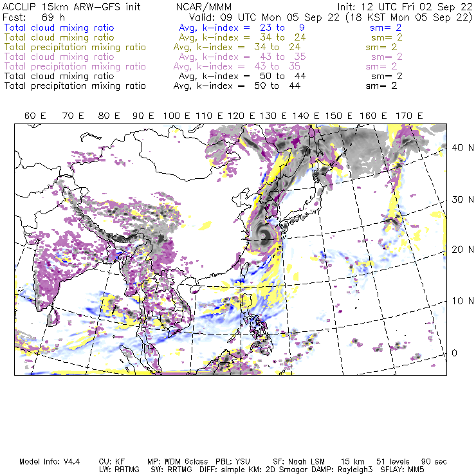Click the '90 E' longitude label
Image resolution: width=476 pixels, height=476 pixels.
143,116
